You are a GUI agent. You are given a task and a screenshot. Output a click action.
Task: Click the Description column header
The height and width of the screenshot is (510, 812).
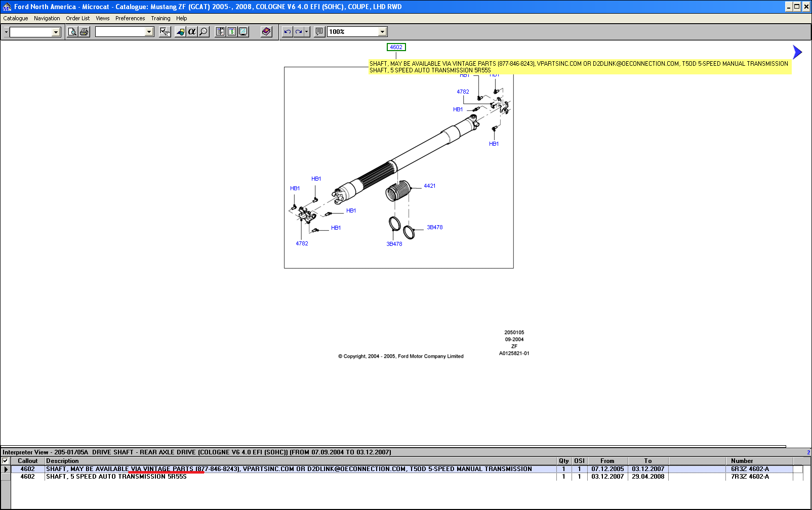(301, 461)
